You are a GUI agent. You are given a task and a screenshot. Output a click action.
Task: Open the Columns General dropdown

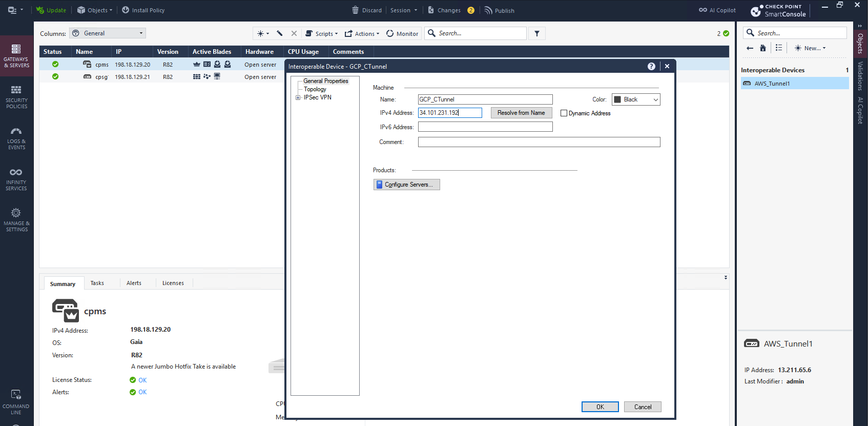point(108,33)
